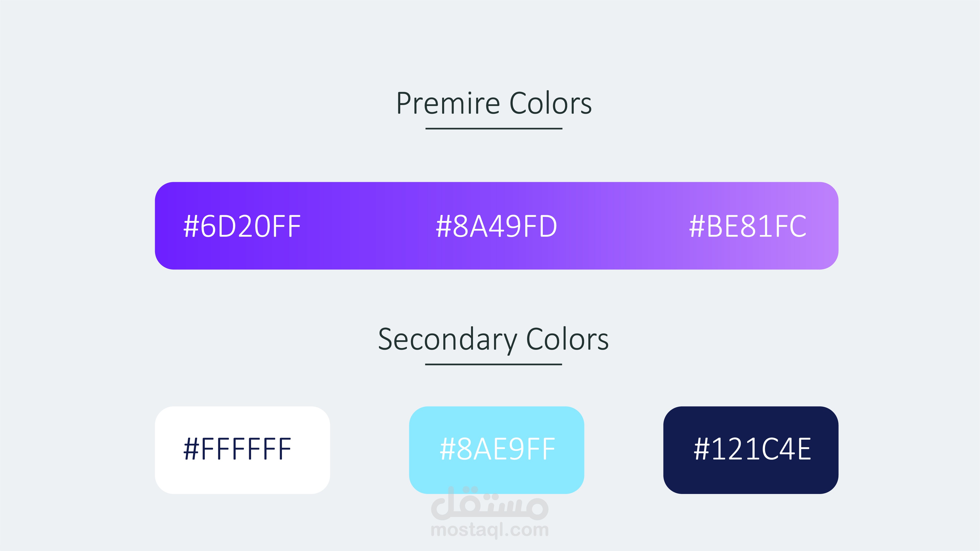
Task: Click the underline beneath Secondary Colors
Action: click(493, 365)
